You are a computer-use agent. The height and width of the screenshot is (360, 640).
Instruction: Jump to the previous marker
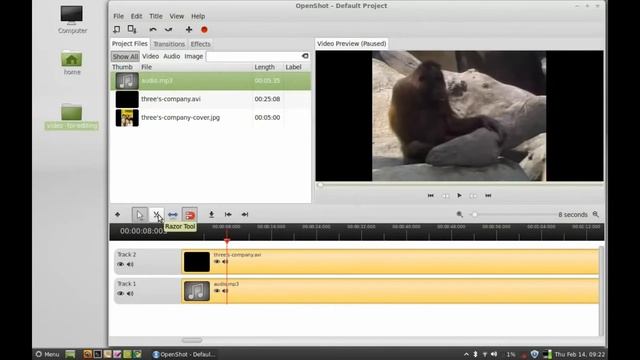[228, 214]
